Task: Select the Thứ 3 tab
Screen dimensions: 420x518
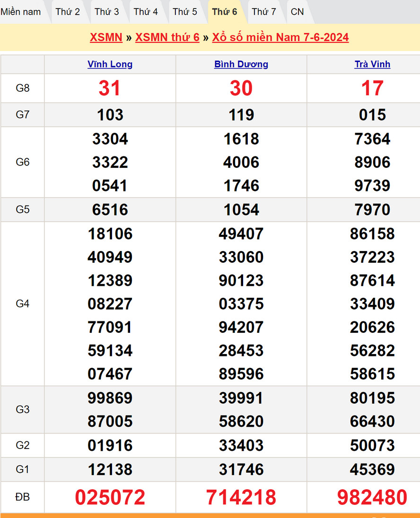Action: click(107, 12)
